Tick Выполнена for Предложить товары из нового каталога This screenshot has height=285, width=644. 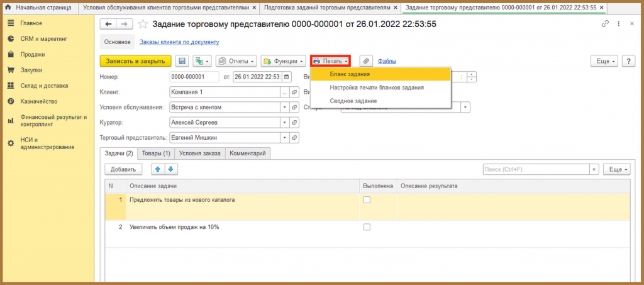click(367, 199)
